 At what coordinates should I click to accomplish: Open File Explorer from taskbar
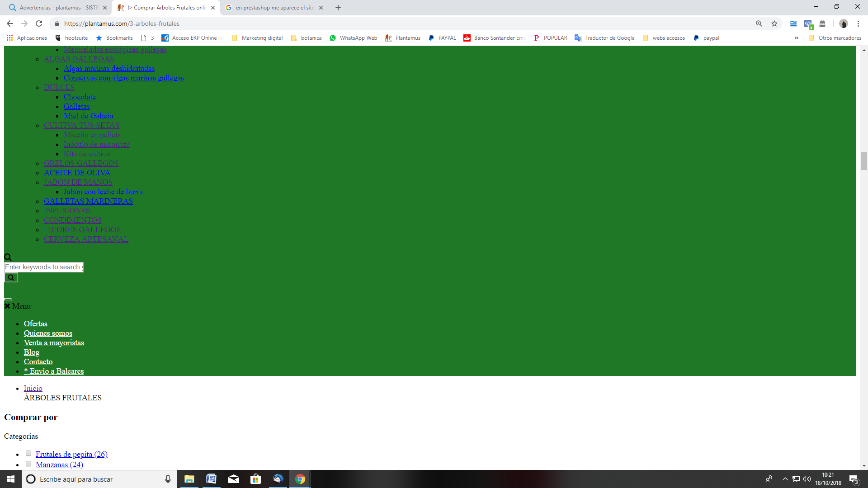coord(189,479)
